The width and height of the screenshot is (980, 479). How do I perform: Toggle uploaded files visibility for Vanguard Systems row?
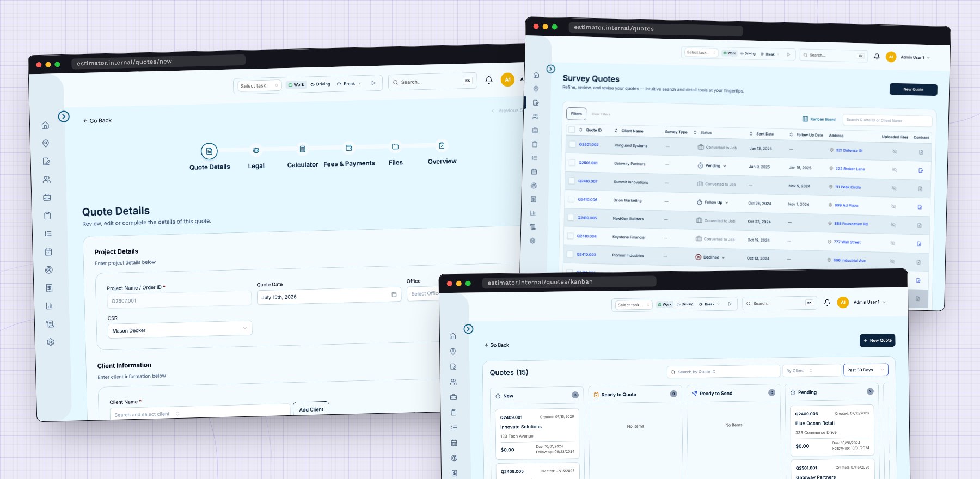[895, 151]
